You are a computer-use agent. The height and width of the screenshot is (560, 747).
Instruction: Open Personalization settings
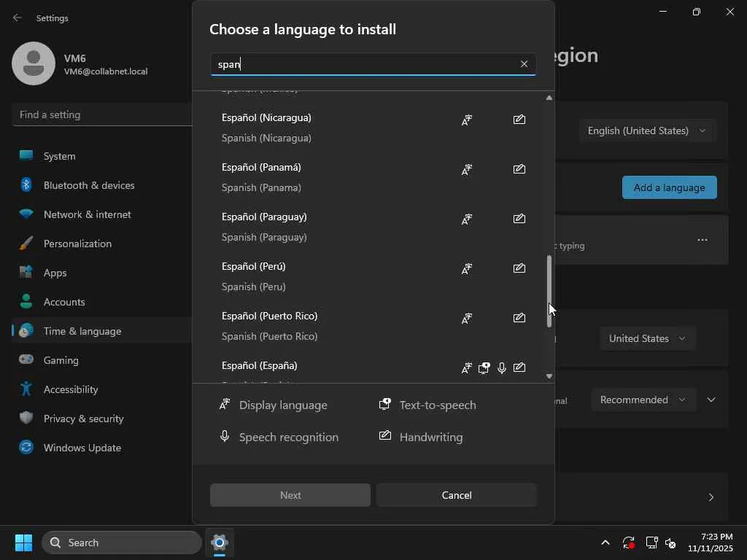[102, 244]
